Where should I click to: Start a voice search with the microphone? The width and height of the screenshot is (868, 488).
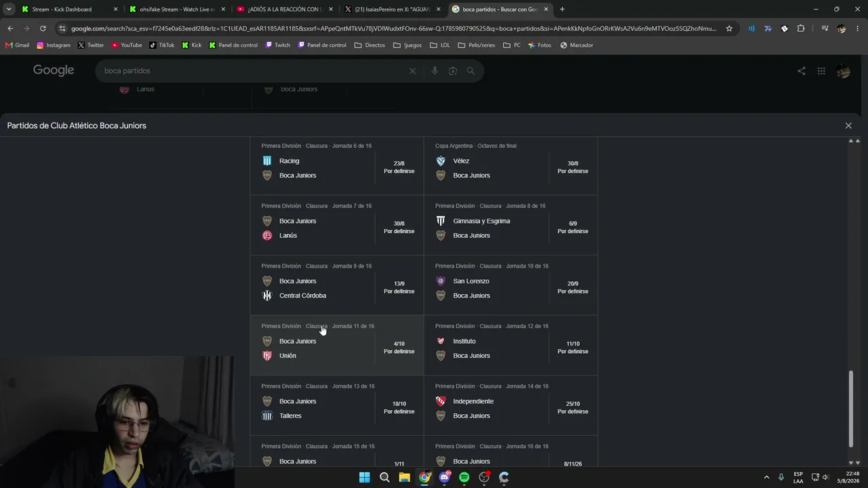pos(435,70)
